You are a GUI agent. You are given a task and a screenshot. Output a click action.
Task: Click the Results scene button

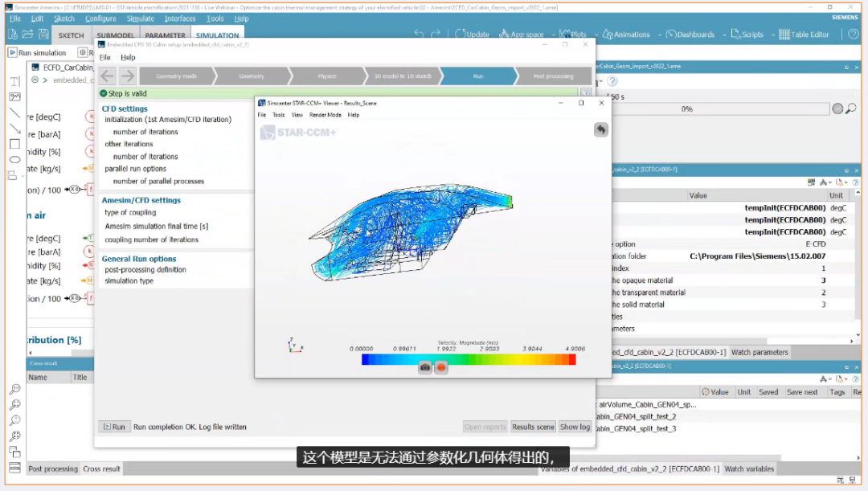[533, 427]
